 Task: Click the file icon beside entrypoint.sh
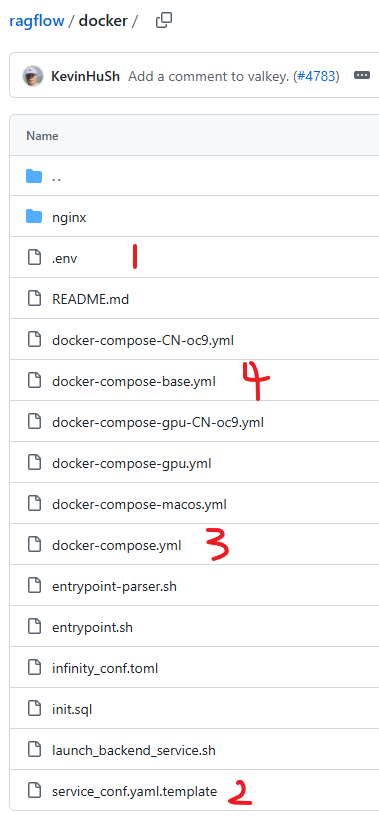coord(34,627)
